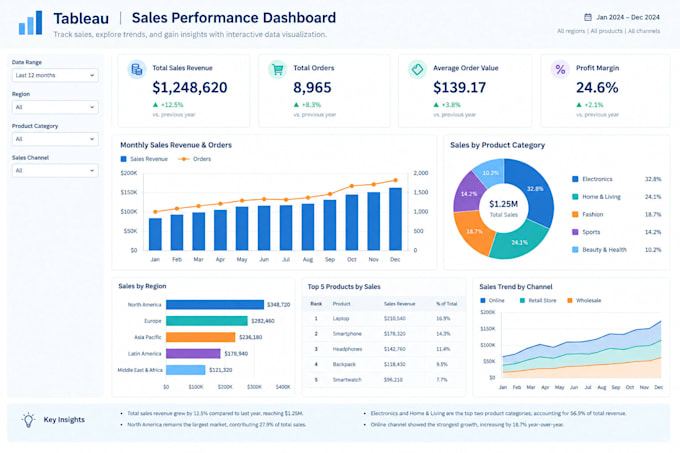Select the North America region bar
The height and width of the screenshot is (453, 680).
215,305
